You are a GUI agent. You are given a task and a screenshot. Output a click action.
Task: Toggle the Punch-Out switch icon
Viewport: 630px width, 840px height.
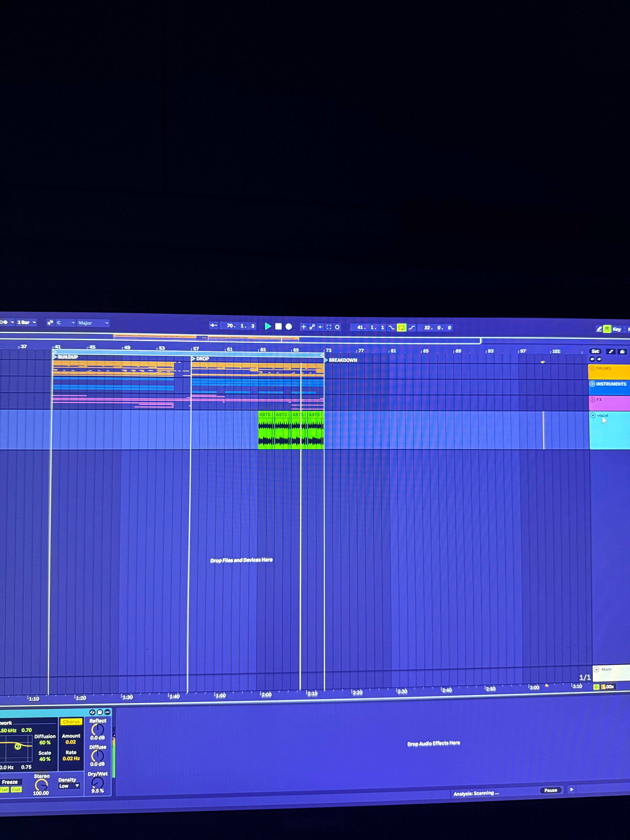(x=412, y=328)
